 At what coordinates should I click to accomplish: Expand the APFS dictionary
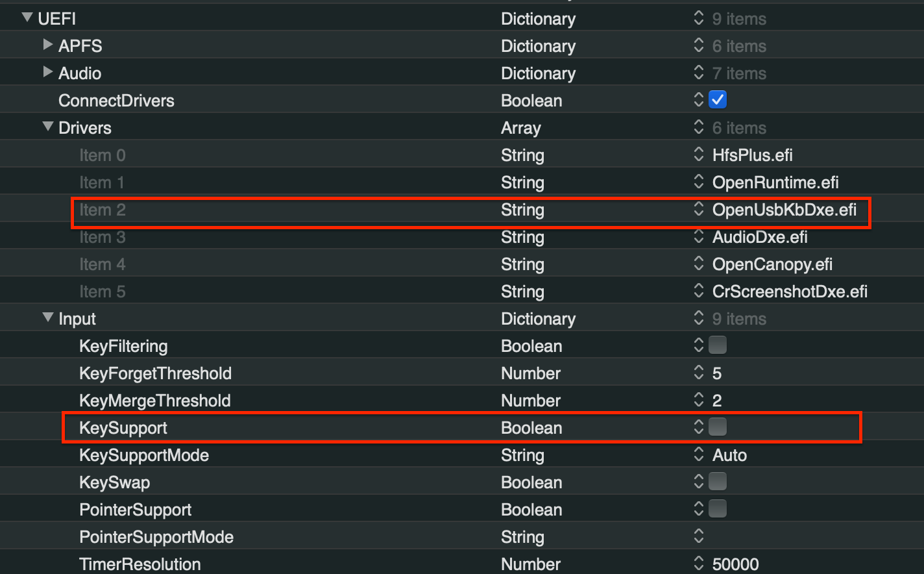click(47, 45)
